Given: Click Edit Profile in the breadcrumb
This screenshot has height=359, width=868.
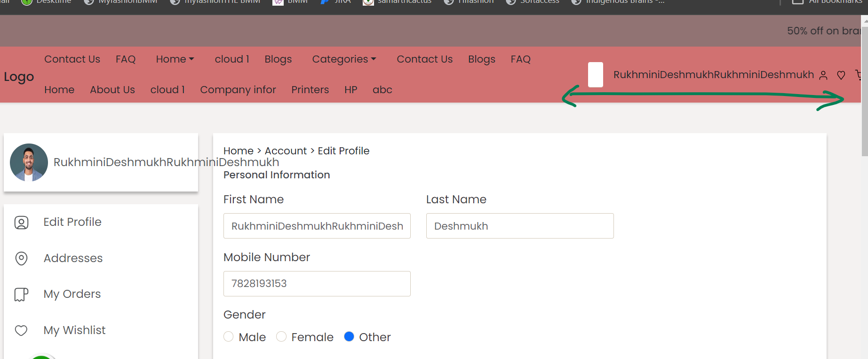Looking at the screenshot, I should pos(343,151).
